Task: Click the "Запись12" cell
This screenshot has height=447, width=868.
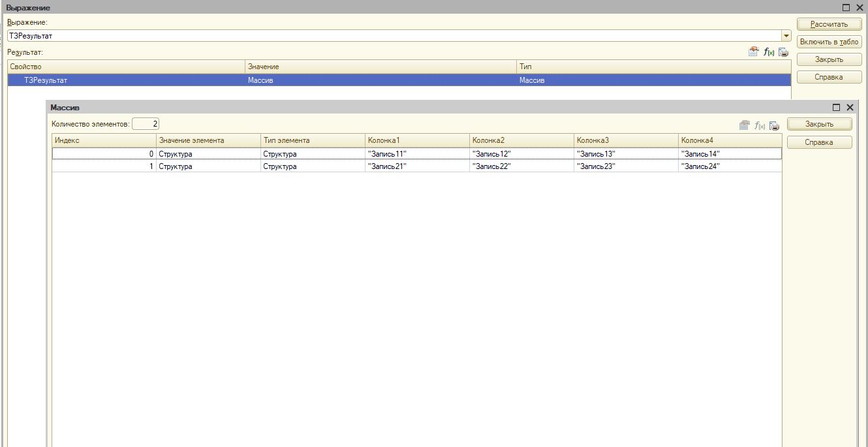Action: coord(521,154)
